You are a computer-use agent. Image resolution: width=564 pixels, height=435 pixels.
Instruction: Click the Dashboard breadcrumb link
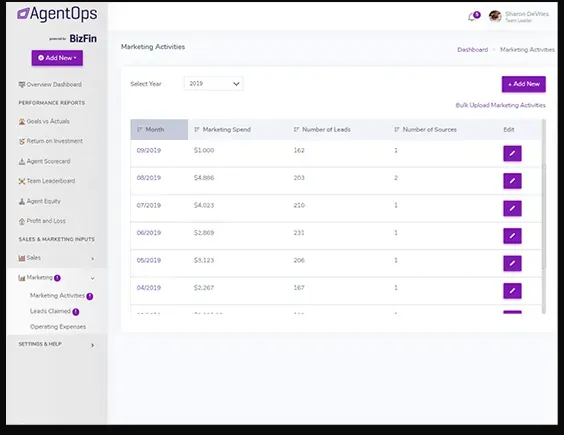tap(473, 50)
